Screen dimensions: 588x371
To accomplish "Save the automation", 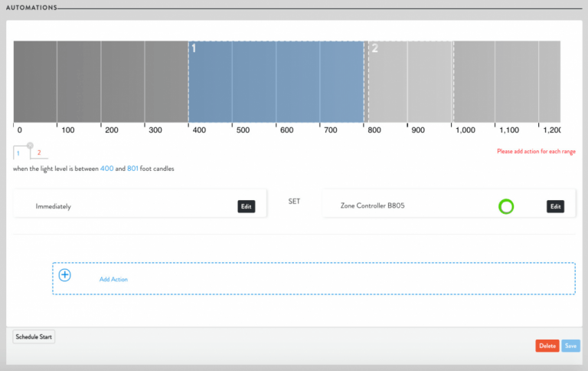I will pyautogui.click(x=570, y=346).
